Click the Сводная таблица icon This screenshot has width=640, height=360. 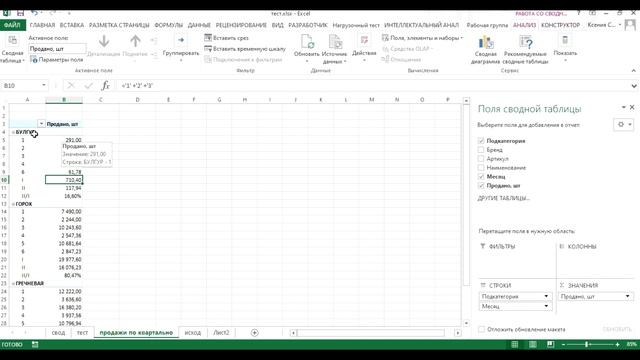(x=13, y=41)
